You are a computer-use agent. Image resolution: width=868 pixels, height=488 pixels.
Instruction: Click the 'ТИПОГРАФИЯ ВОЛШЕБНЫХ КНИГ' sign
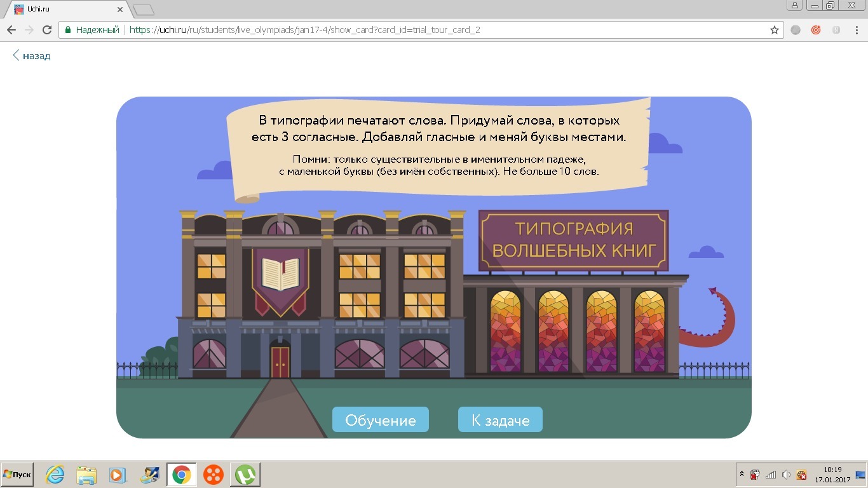[574, 240]
